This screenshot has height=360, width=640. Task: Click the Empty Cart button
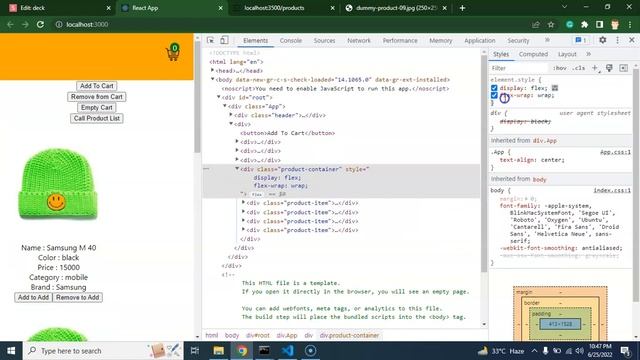click(97, 107)
